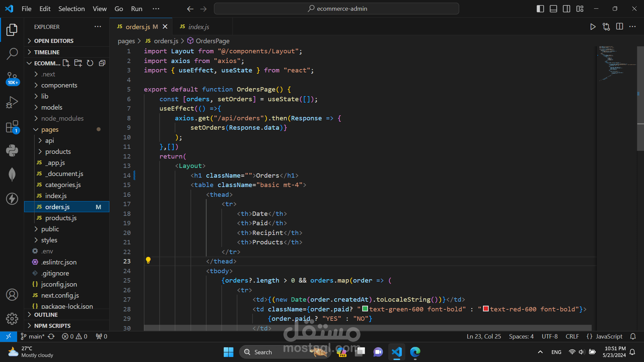Viewport: 644px width, 362px height.
Task: Split the editor to the right
Action: [x=620, y=27]
